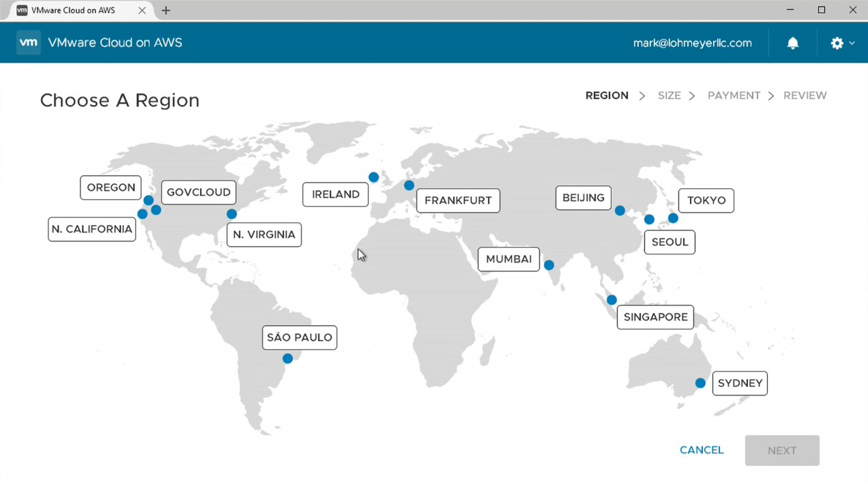Image resolution: width=868 pixels, height=482 pixels.
Task: Select the Frankfurt region dot
Action: click(408, 185)
